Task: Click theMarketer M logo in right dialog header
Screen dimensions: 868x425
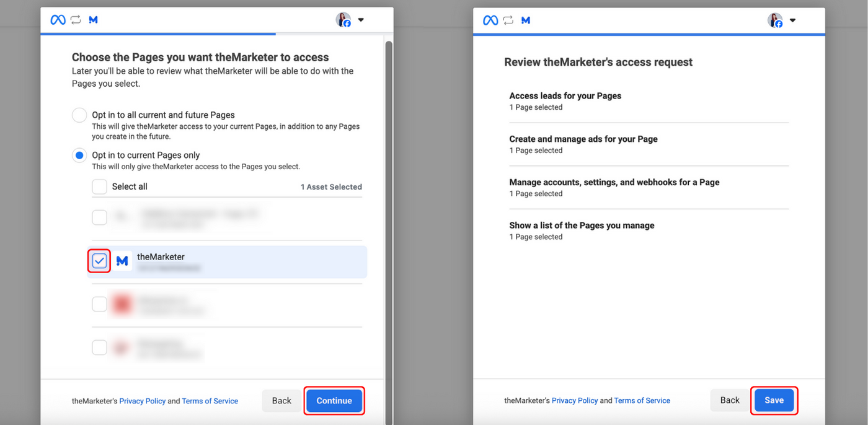Action: click(x=526, y=20)
